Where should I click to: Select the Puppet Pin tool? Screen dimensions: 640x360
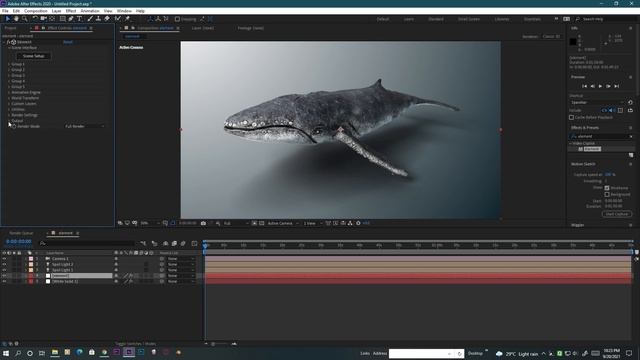pos(127,19)
